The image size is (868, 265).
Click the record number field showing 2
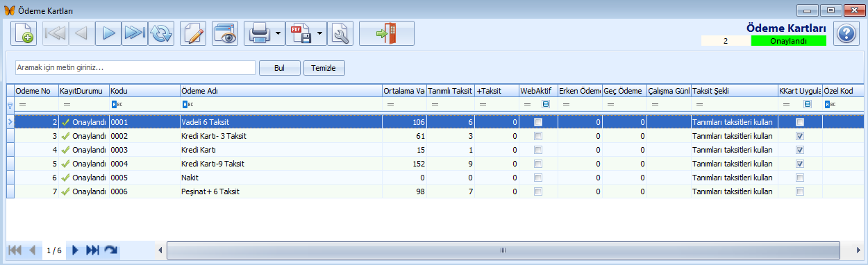(726, 41)
